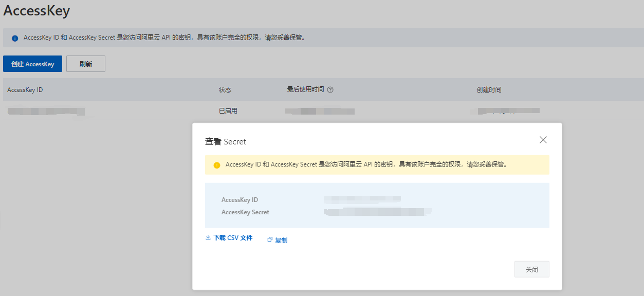Click the copy icon beside 复制
Viewport: 644px width, 296px height.
point(270,240)
